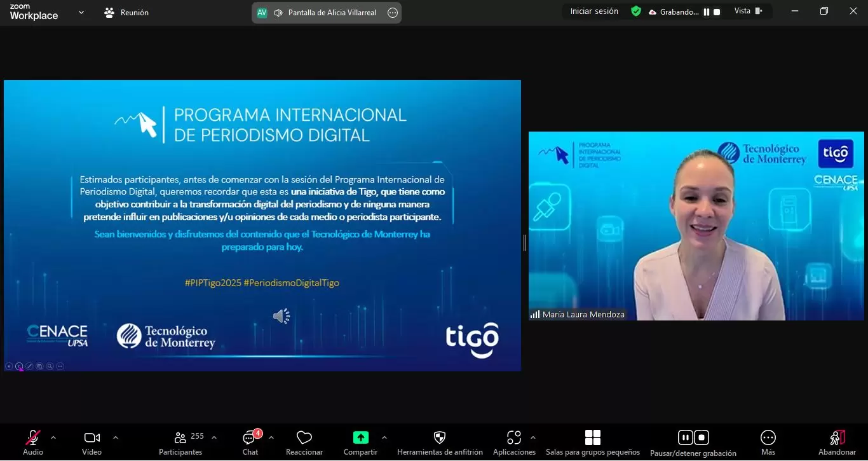Open the Vista layout menu
This screenshot has height=461, width=868.
click(748, 11)
